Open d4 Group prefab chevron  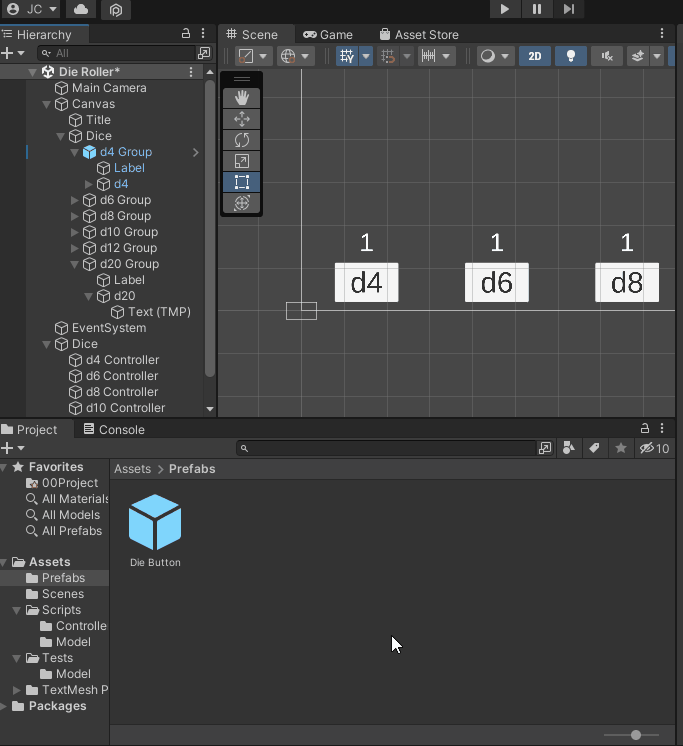click(195, 152)
